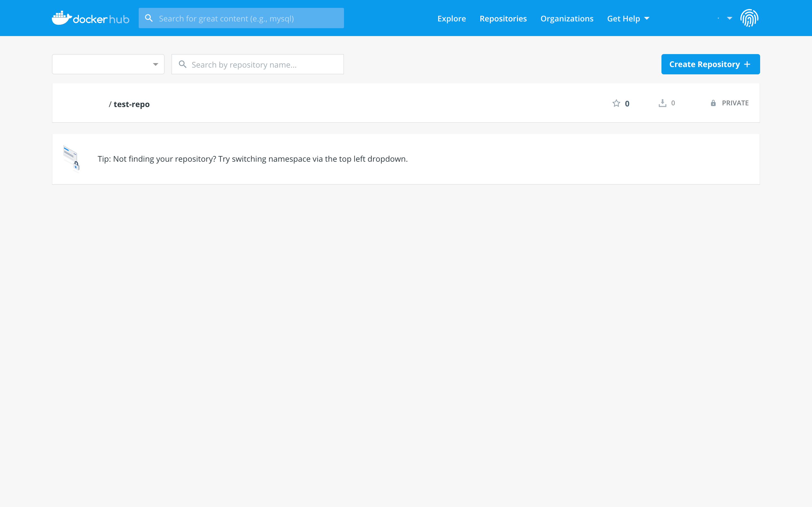This screenshot has width=812, height=507.
Task: Click the star count on test-repo
Action: (x=627, y=103)
